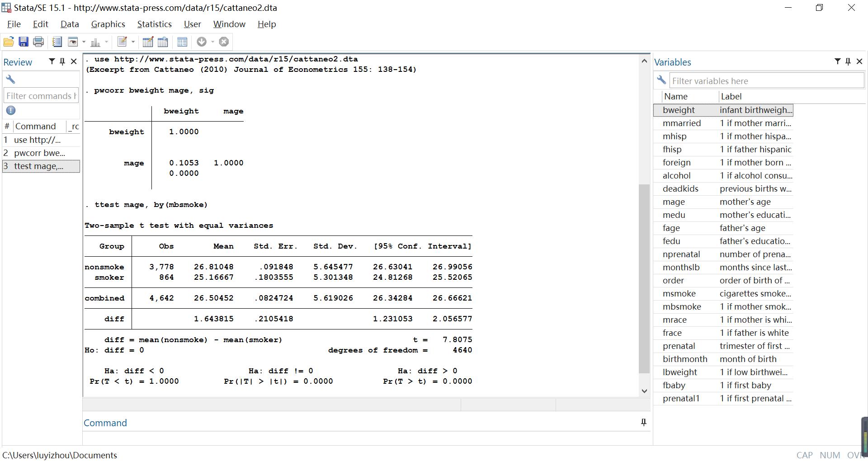Open the Data menu

70,24
